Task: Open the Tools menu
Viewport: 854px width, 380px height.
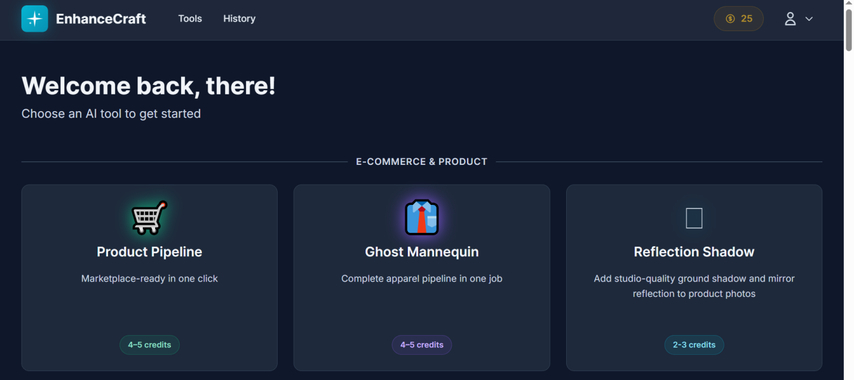Action: tap(190, 19)
